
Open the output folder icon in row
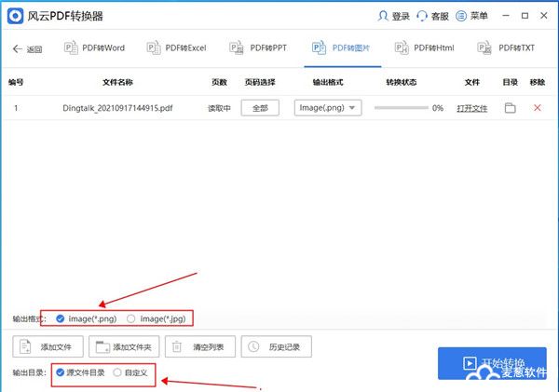tap(510, 108)
